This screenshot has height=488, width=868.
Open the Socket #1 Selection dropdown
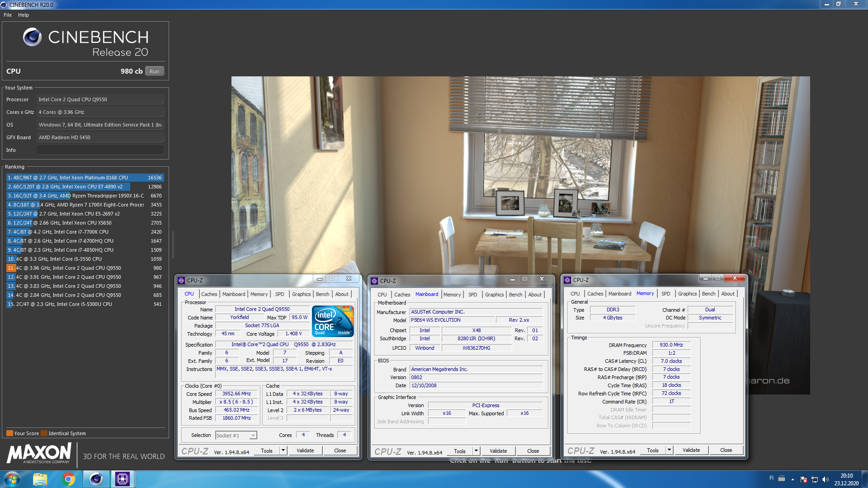pos(236,436)
